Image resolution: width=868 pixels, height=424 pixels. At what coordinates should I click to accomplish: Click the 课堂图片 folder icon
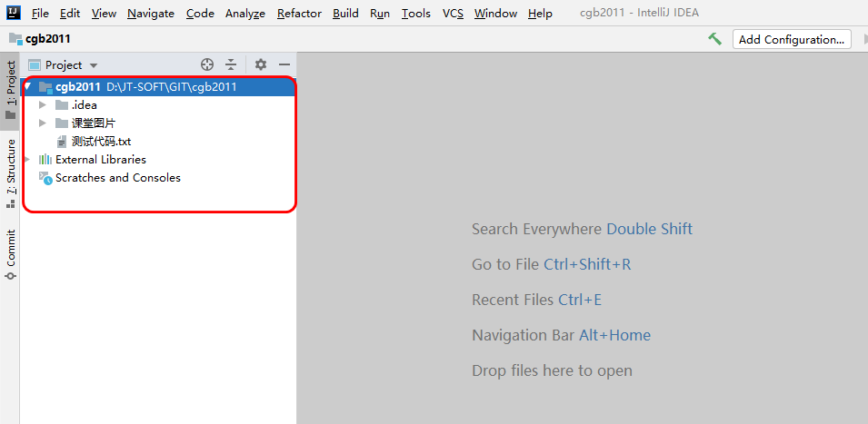pyautogui.click(x=62, y=123)
